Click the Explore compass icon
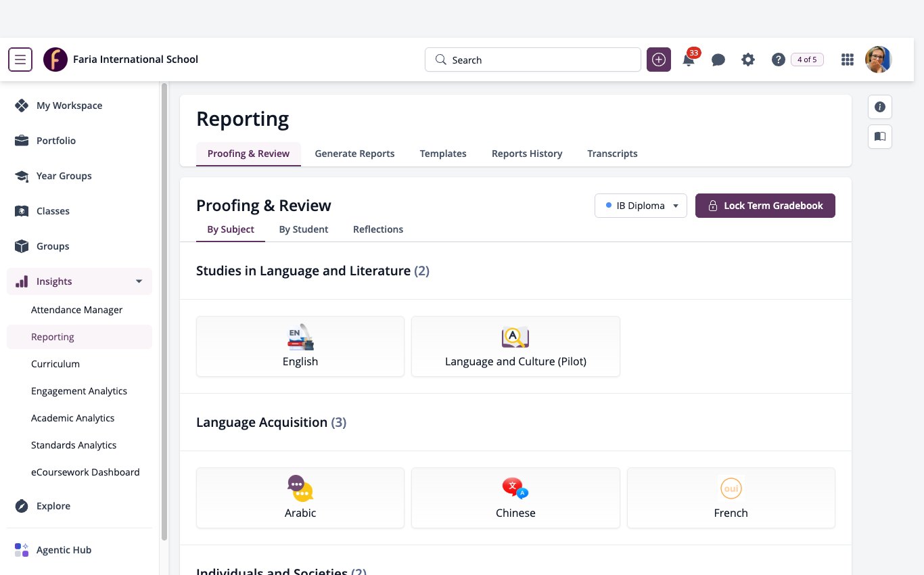The height and width of the screenshot is (575, 924). pyautogui.click(x=22, y=506)
